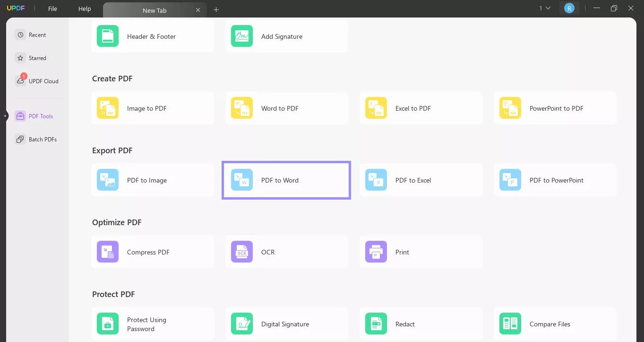Click the Compare Files label

550,324
